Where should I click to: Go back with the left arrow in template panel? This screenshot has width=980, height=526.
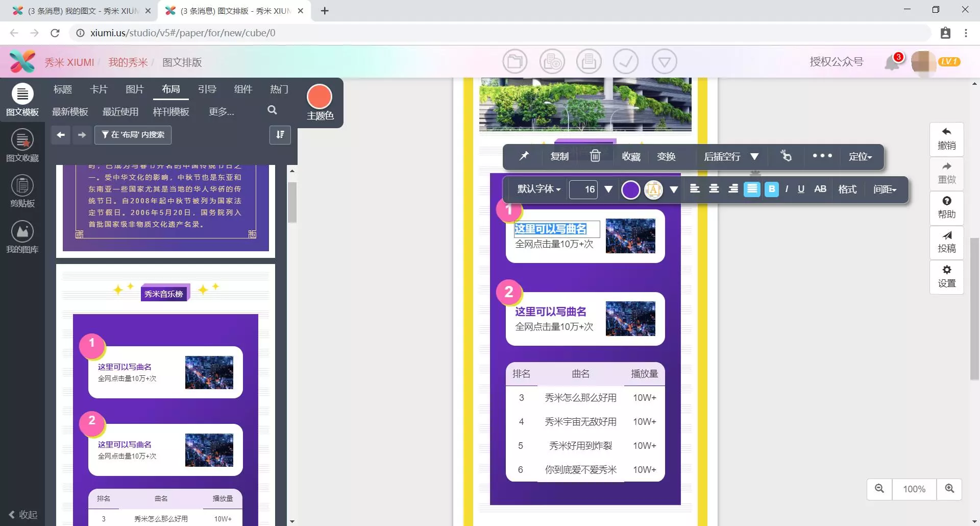click(61, 135)
